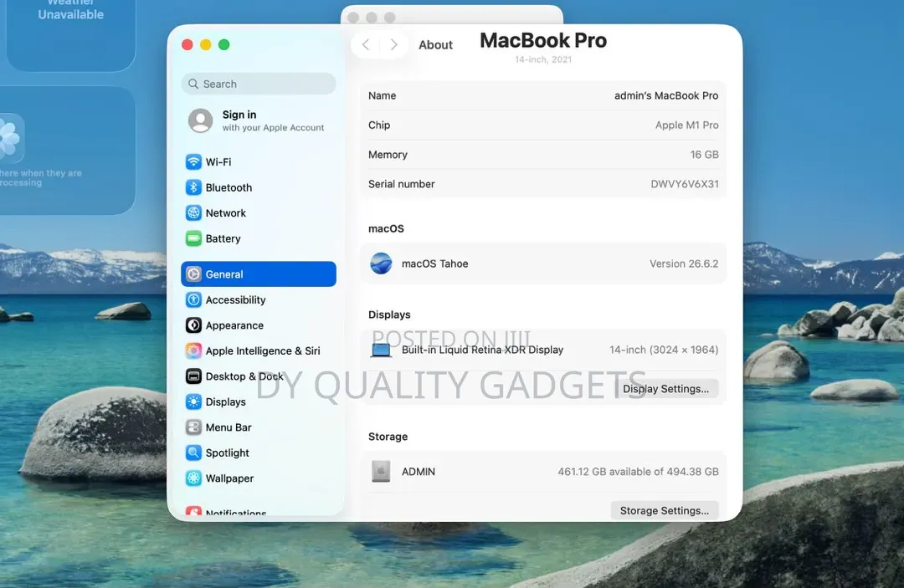904x588 pixels.
Task: Open Apple Intelligence & Siri icon
Action: (x=193, y=350)
